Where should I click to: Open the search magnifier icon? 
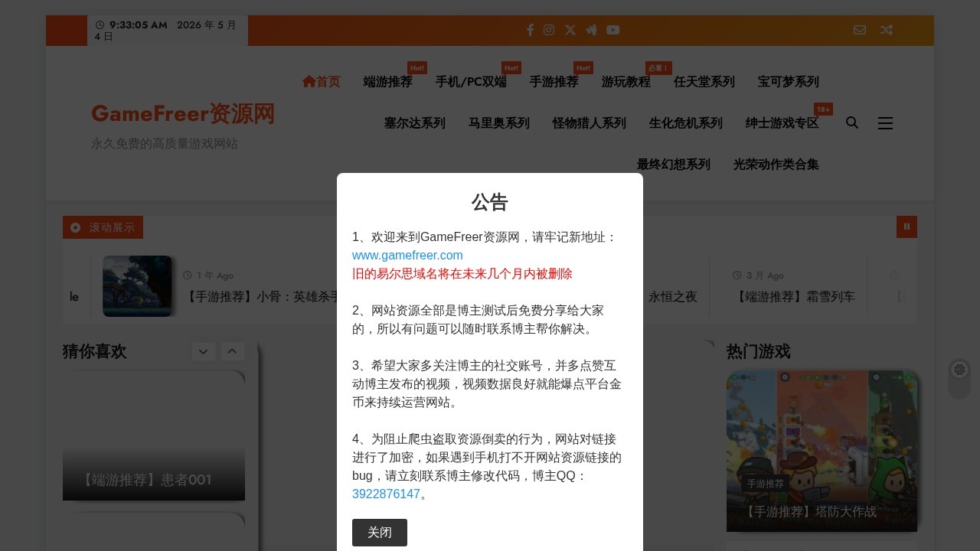[x=852, y=122]
